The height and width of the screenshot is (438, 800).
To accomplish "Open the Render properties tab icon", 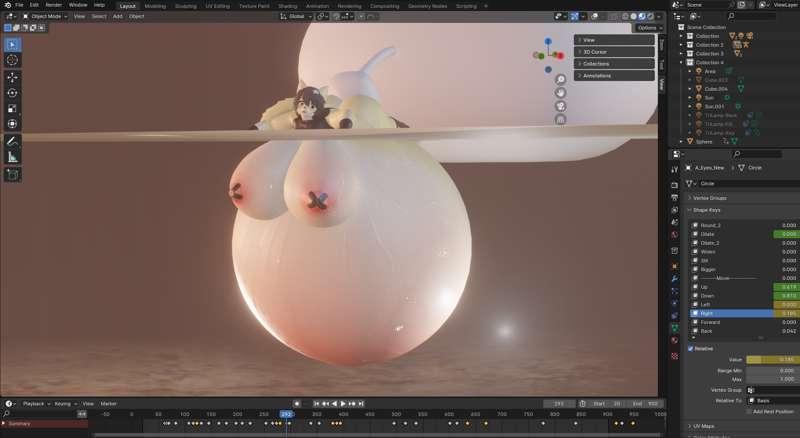I will (x=674, y=185).
